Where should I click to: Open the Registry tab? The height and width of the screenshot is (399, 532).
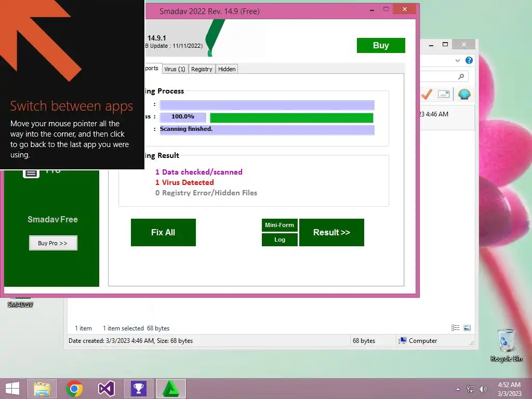click(x=202, y=69)
